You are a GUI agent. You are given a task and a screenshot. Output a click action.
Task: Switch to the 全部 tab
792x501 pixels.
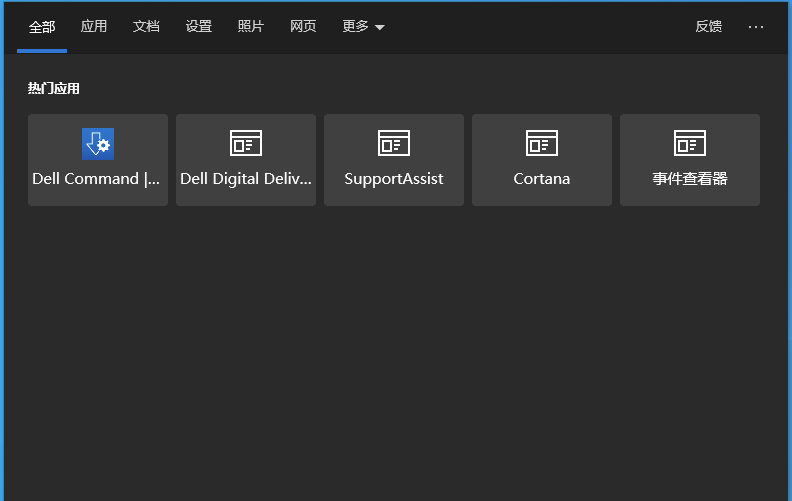(42, 27)
